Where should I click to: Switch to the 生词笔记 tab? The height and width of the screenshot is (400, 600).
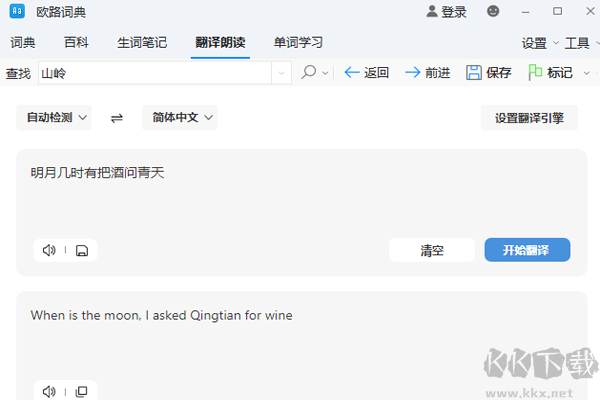tap(142, 43)
